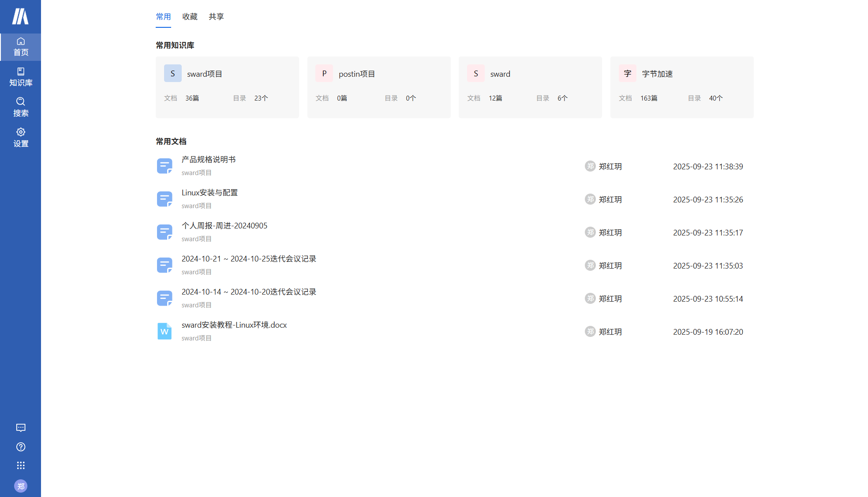
Task: Open the 字节加速 knowledge base card
Action: [682, 87]
